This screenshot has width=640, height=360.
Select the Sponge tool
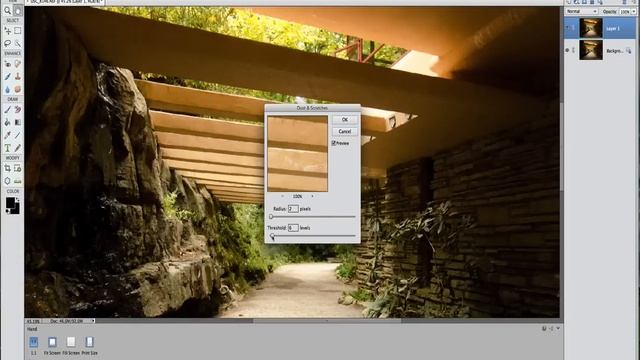pyautogui.click(x=18, y=89)
